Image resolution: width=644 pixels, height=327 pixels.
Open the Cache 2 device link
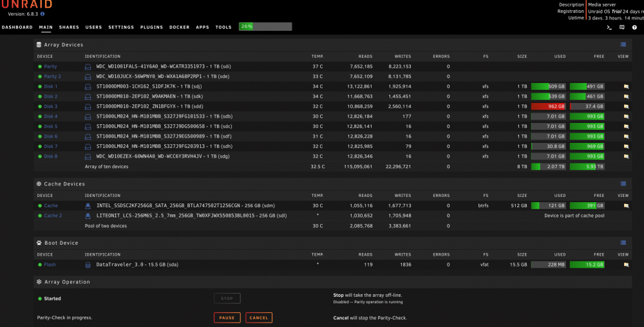coord(53,216)
